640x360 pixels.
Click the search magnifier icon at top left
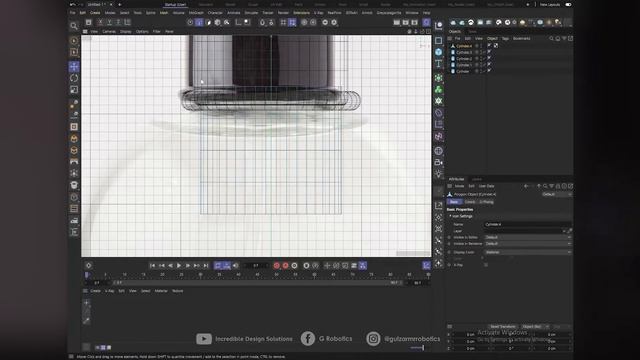point(73,26)
